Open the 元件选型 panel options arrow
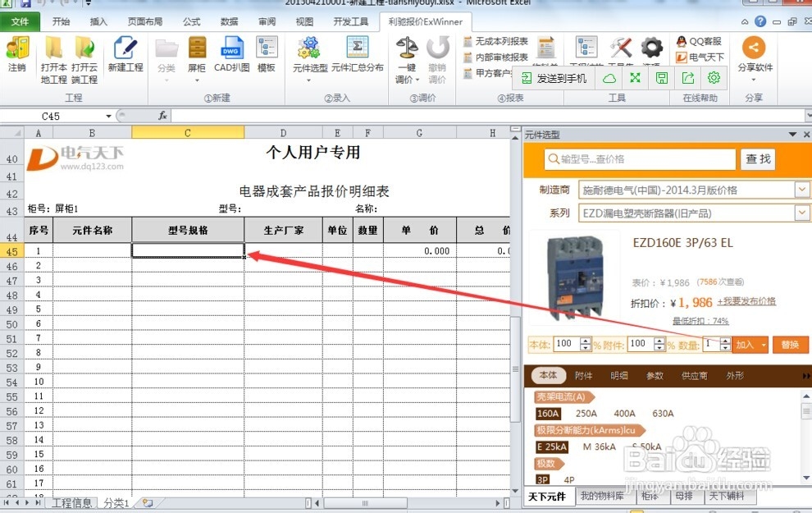Image resolution: width=812 pixels, height=513 pixels. (792, 135)
